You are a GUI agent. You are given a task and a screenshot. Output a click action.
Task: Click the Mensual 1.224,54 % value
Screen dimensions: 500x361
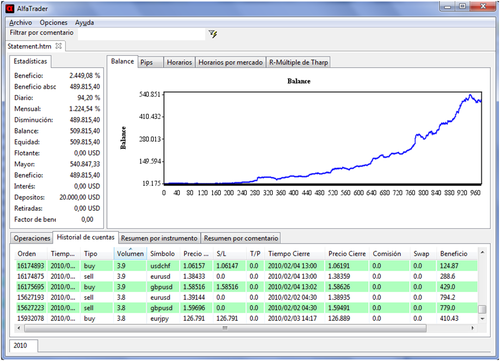(85, 109)
